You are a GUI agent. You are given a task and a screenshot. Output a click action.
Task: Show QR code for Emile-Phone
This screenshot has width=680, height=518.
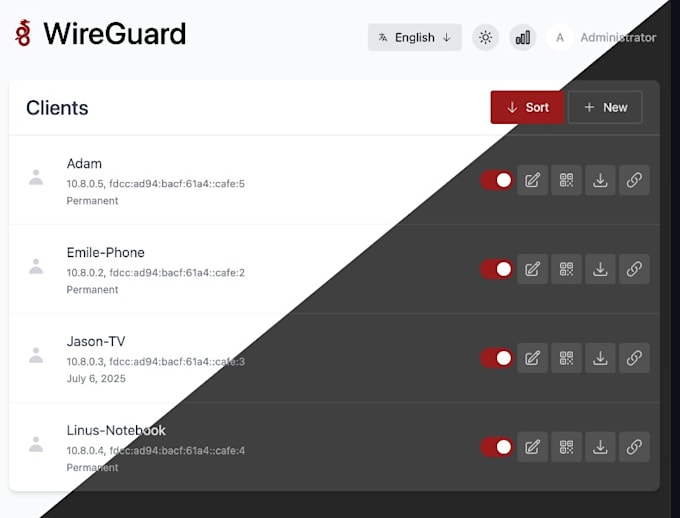click(566, 269)
